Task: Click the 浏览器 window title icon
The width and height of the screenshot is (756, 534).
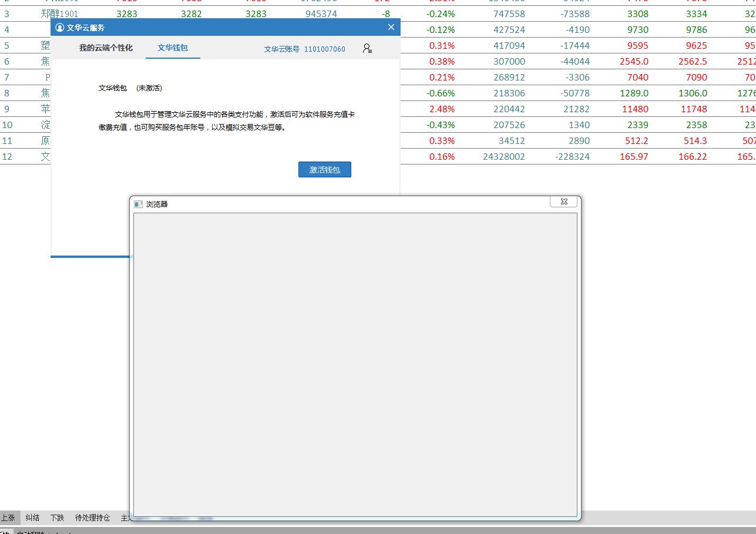Action: pyautogui.click(x=138, y=204)
